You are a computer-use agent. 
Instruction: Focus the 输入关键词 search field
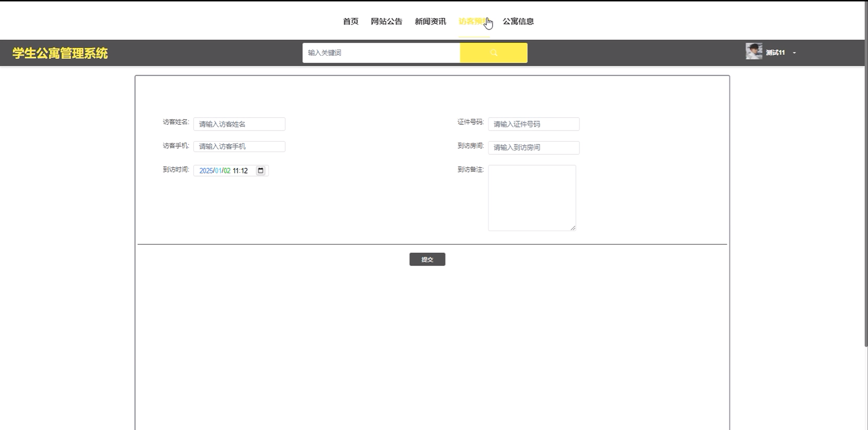pos(381,53)
